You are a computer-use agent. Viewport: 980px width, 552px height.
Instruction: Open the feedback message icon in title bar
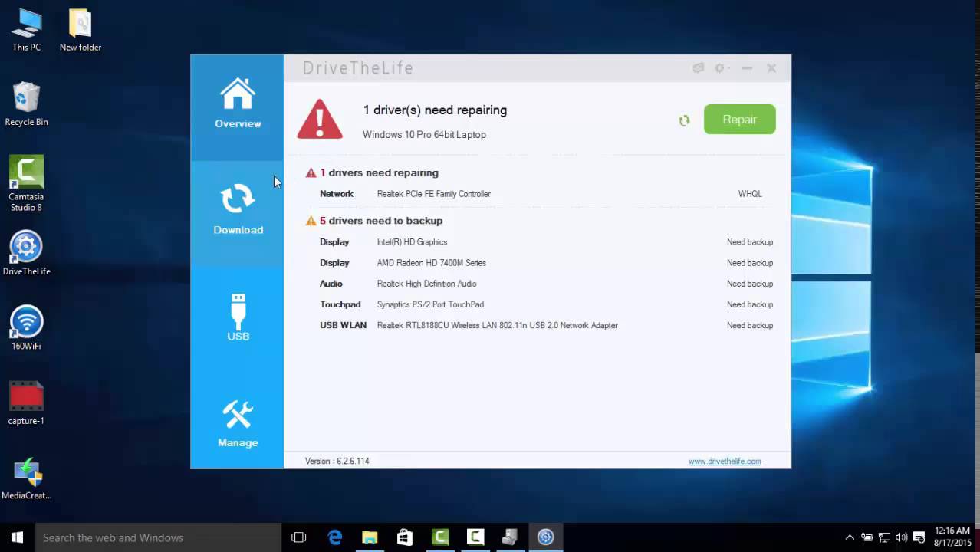click(x=698, y=68)
